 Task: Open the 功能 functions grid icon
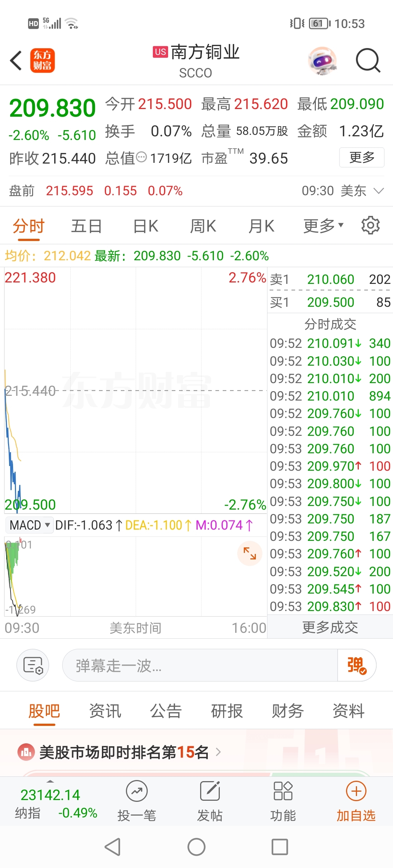click(283, 791)
